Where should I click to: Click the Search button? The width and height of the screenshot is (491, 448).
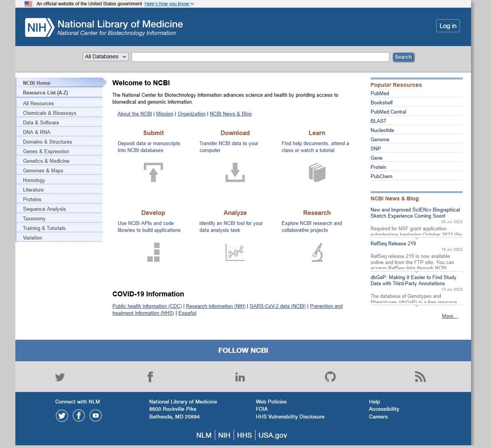pos(404,57)
